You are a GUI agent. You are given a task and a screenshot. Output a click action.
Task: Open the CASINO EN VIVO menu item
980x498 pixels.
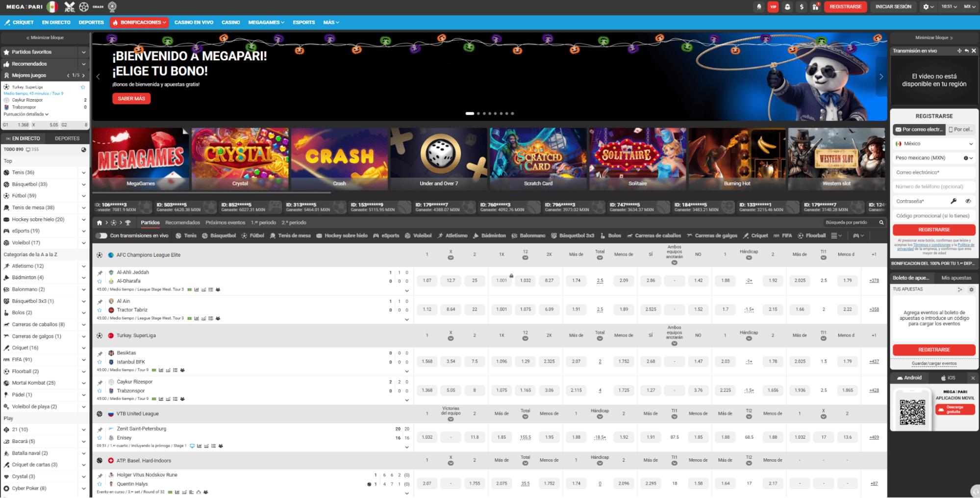(x=194, y=23)
